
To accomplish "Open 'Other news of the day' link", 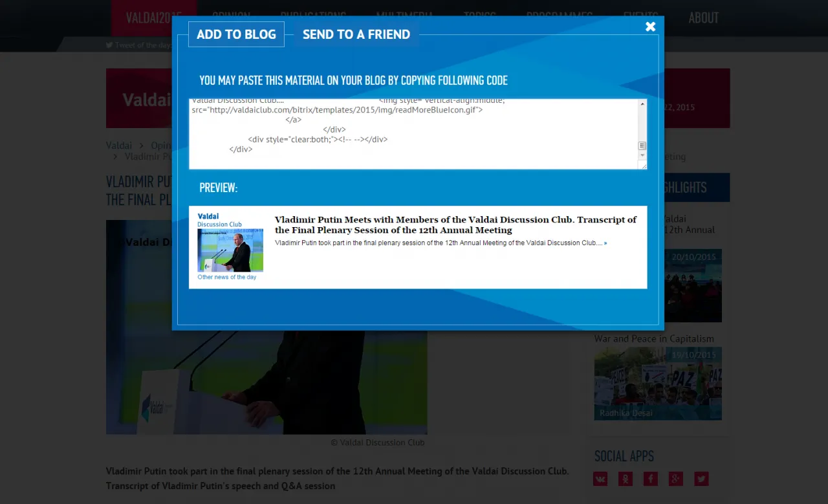I will tap(226, 277).
